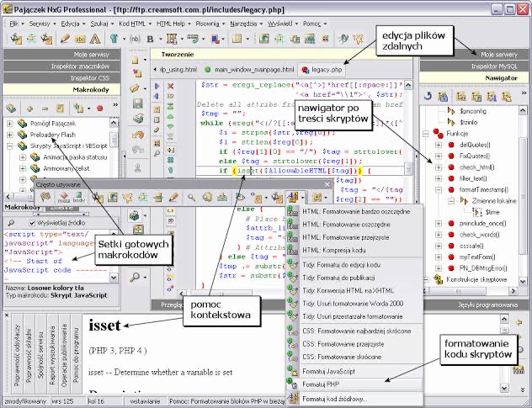Select Konstrukcje skryptowe in Nawigator tree

tap(476, 279)
